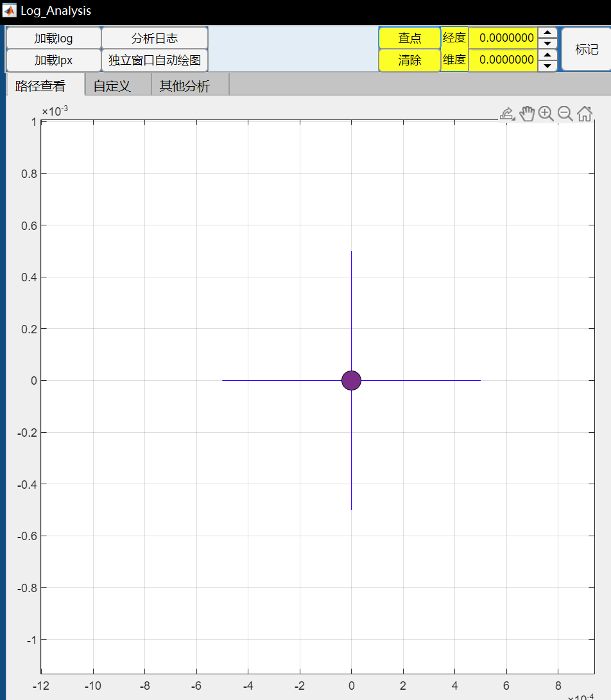Click 独立窗口自动绘图 button

pos(155,60)
